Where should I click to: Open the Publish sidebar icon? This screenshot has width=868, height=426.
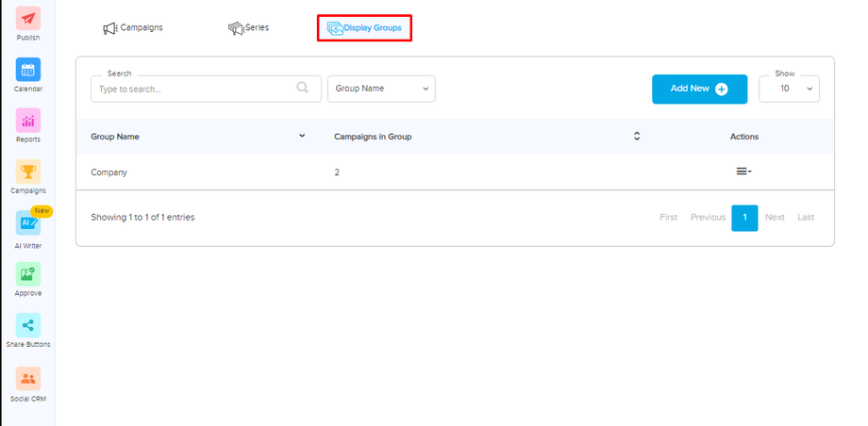(28, 19)
